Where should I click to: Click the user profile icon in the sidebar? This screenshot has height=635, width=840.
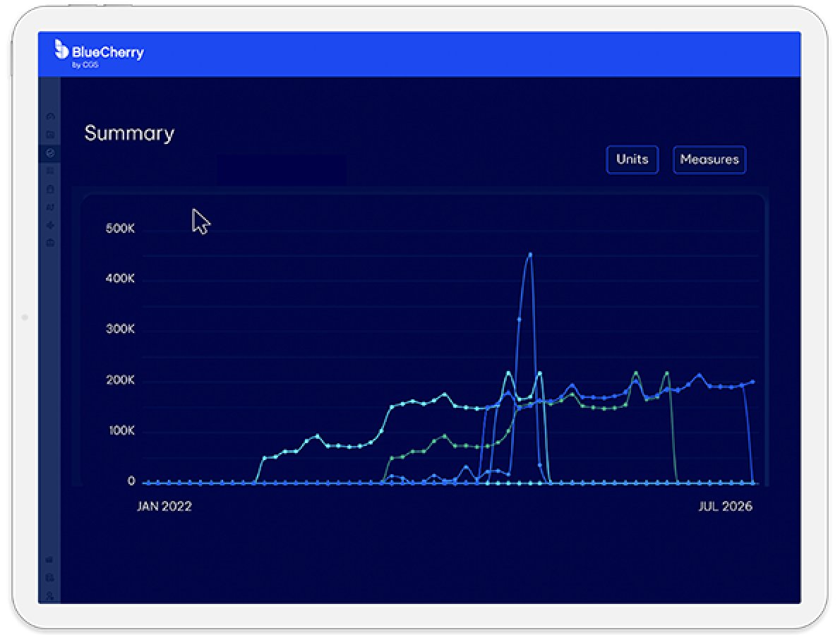tap(49, 596)
